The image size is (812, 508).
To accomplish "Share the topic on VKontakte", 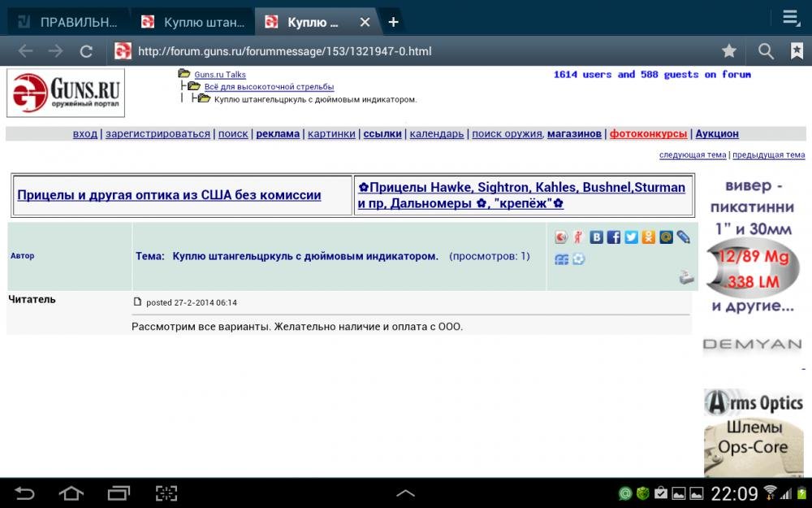I will 595,237.
